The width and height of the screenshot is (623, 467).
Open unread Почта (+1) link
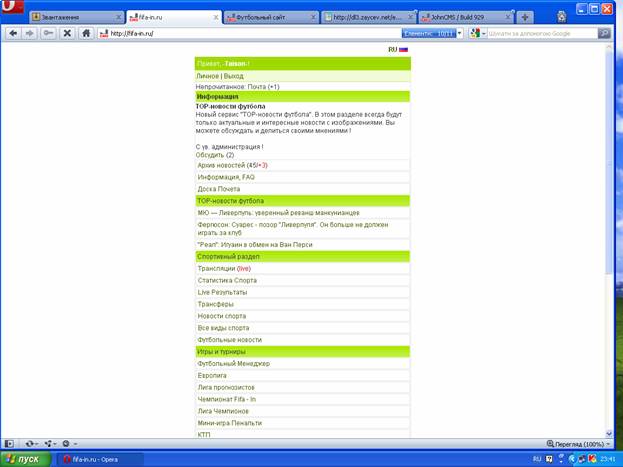263,87
